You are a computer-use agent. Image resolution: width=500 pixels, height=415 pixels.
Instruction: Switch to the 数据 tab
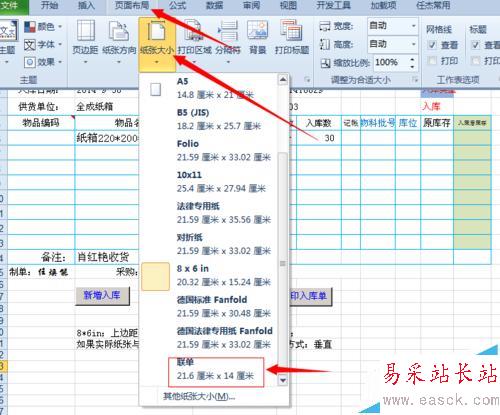coord(214,6)
